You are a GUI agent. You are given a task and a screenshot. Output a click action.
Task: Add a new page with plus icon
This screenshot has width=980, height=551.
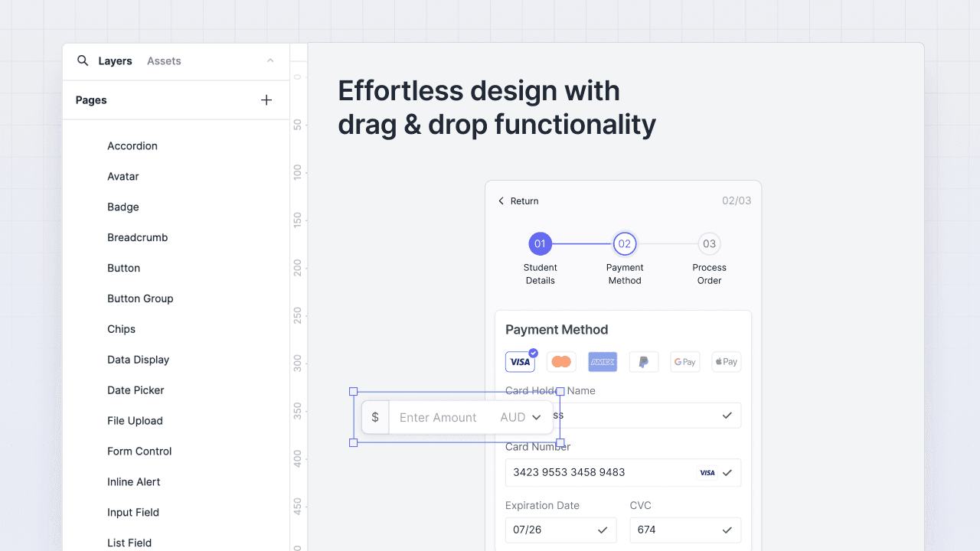point(266,100)
